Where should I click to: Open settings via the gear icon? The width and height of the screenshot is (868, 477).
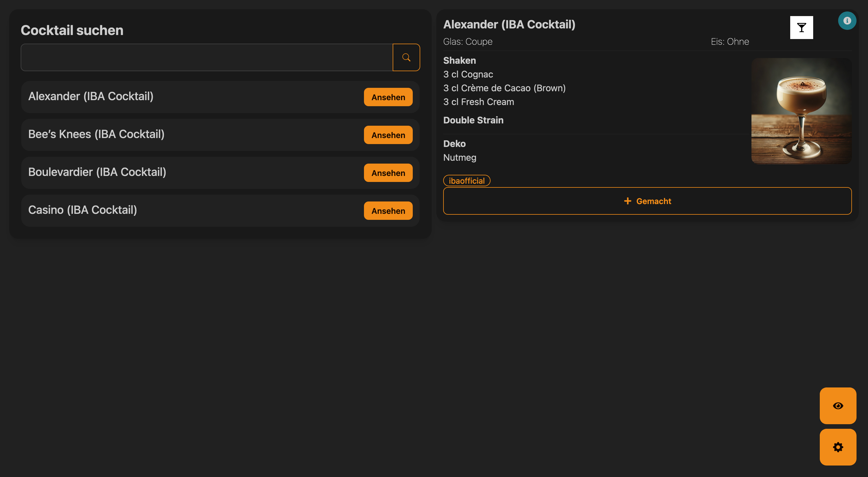click(x=838, y=447)
